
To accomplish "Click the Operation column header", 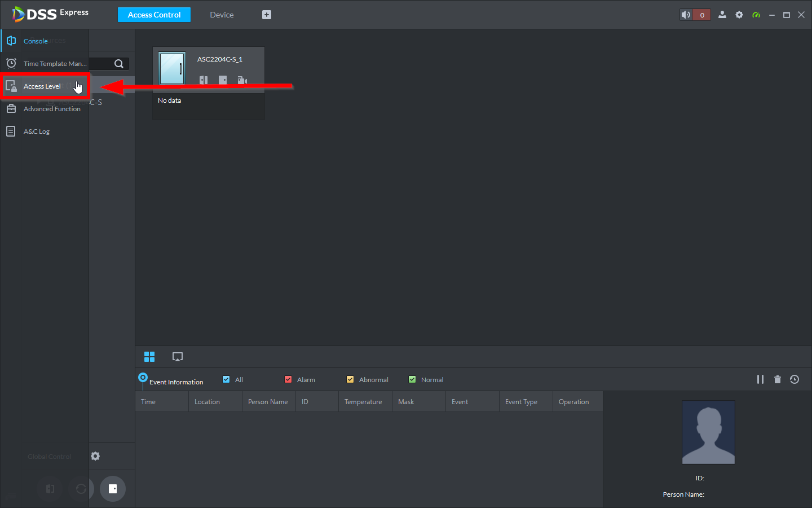I will click(x=578, y=402).
